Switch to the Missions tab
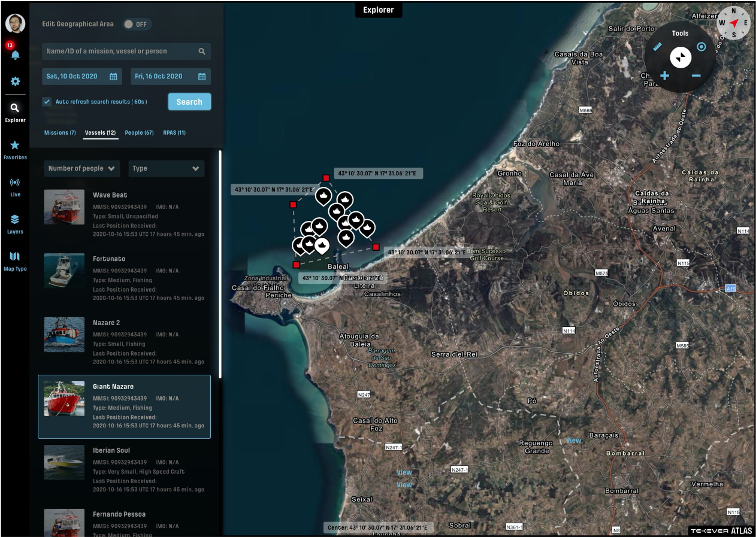 (x=59, y=132)
